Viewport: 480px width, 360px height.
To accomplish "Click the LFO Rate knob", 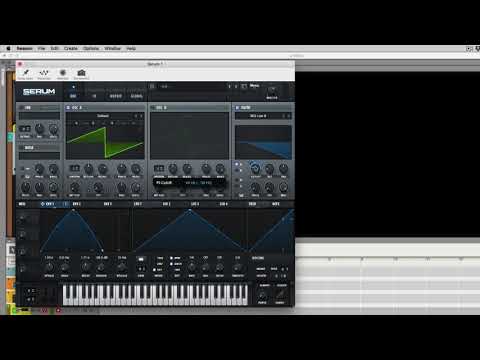I will coord(192,266).
